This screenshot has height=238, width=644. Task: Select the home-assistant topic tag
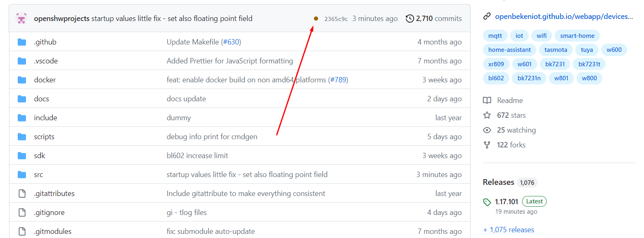[x=510, y=50]
